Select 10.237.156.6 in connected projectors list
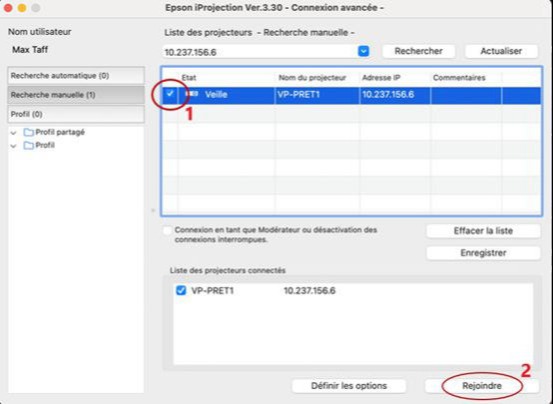553x404 pixels. coord(310,291)
